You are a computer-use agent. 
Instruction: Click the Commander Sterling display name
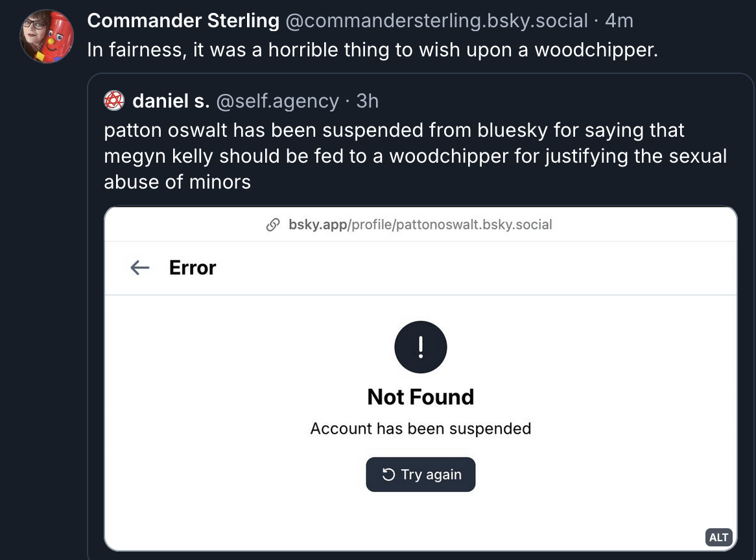[183, 21]
